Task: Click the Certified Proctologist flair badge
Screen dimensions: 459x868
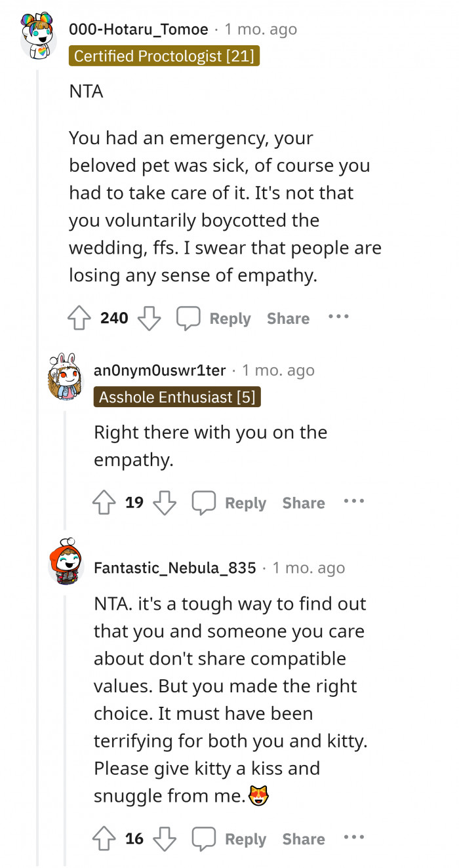Action: (x=164, y=56)
